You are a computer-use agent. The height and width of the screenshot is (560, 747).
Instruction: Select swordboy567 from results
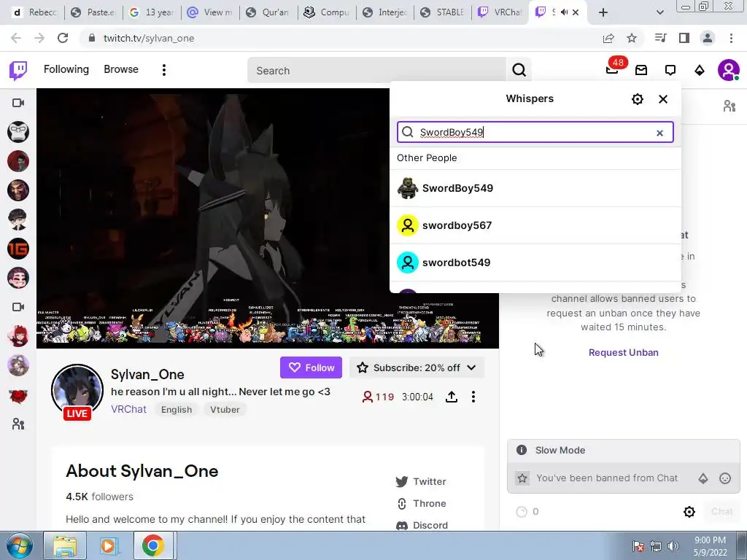pyautogui.click(x=535, y=225)
